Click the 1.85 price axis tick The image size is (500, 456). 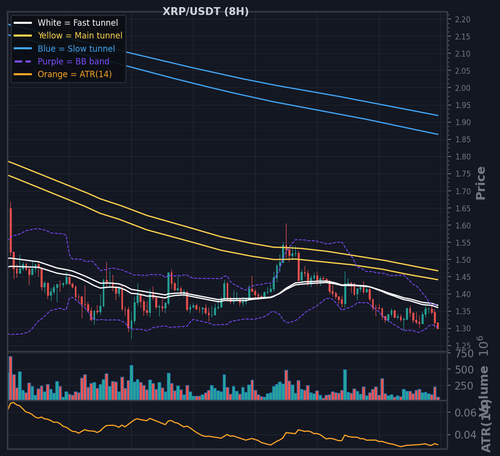click(463, 139)
